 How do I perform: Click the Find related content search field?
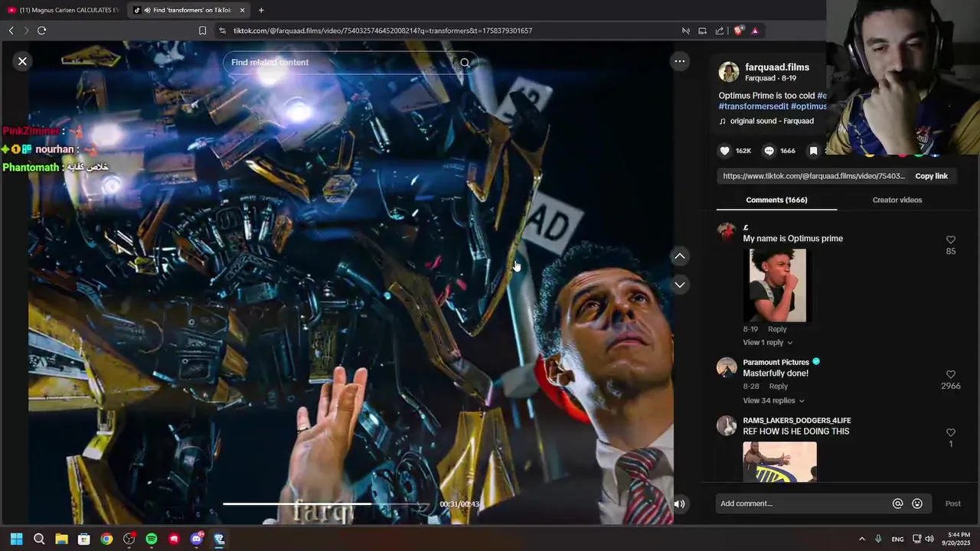coord(343,63)
